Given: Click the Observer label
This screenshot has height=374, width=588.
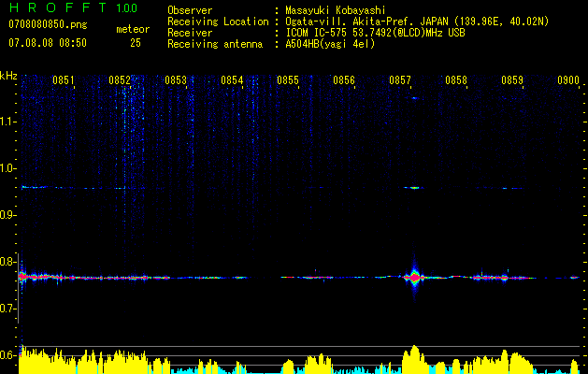Looking at the screenshot, I should (x=190, y=10).
